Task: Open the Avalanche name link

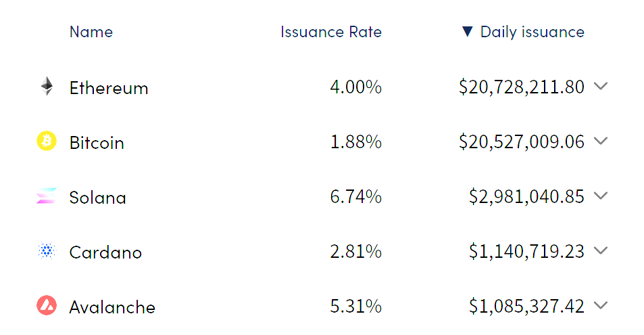Action: pos(112,307)
